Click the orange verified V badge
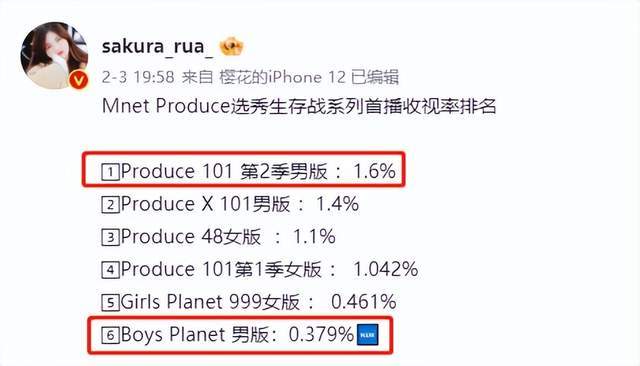 [78, 80]
